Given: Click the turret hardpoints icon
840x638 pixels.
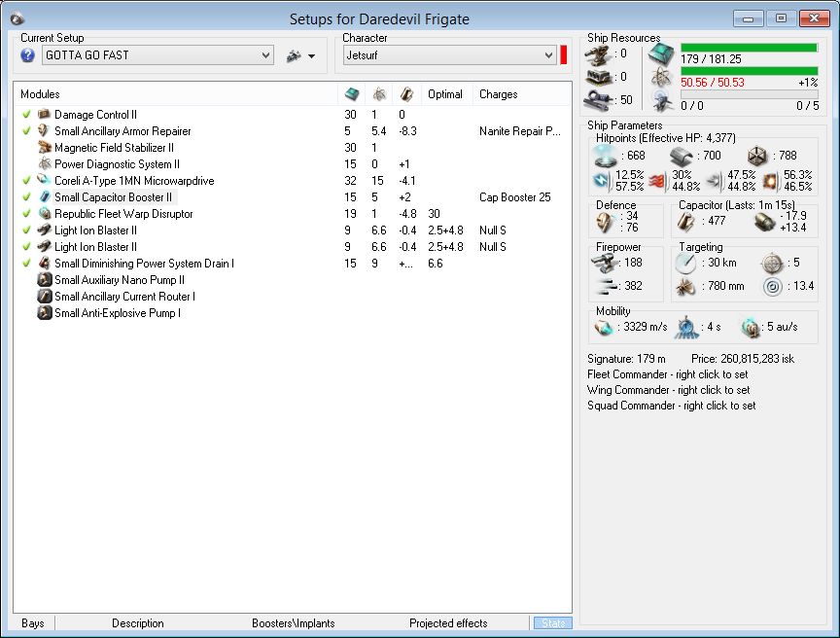Looking at the screenshot, I should pos(598,54).
